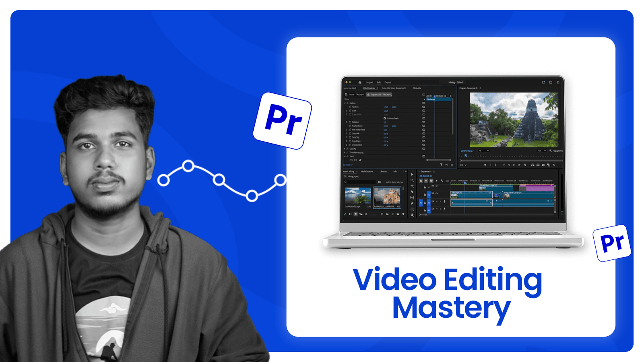644x362 pixels.
Task: Open the Quick Export share icon
Action: click(551, 82)
